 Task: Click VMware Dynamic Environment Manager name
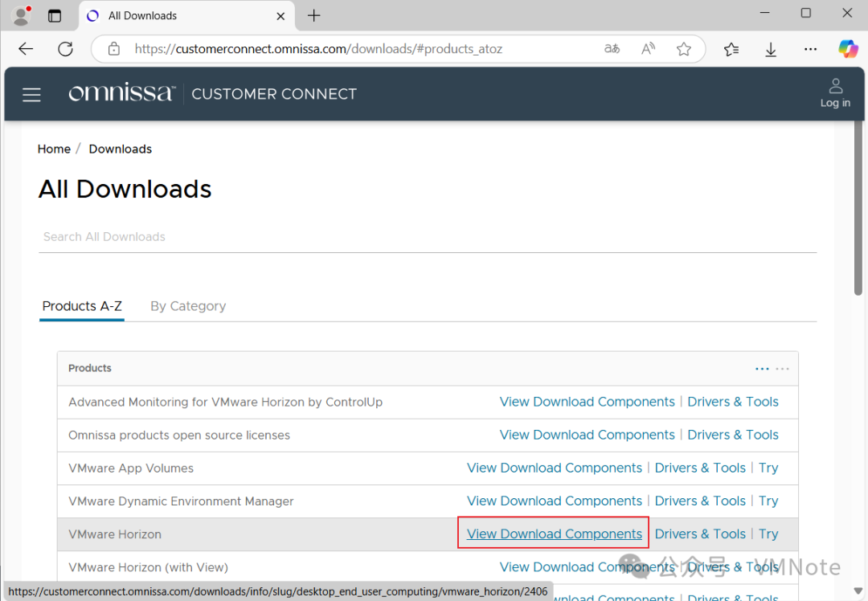[x=181, y=501]
